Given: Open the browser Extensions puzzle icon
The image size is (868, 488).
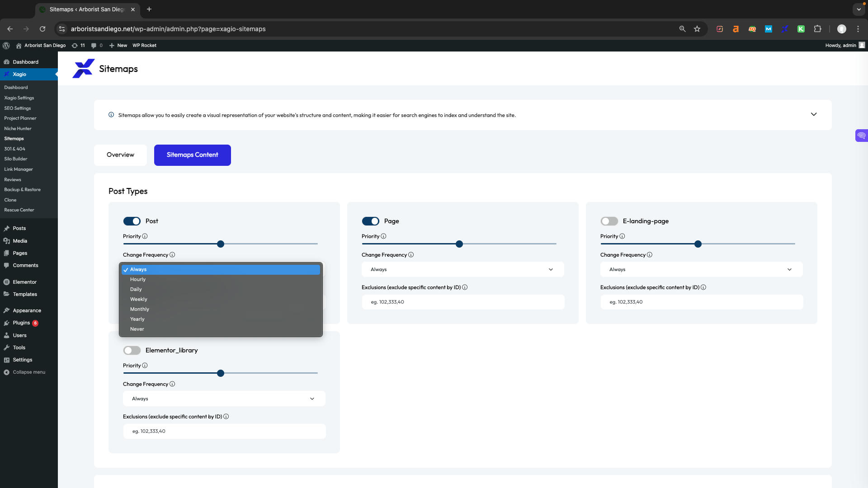Looking at the screenshot, I should tap(817, 29).
